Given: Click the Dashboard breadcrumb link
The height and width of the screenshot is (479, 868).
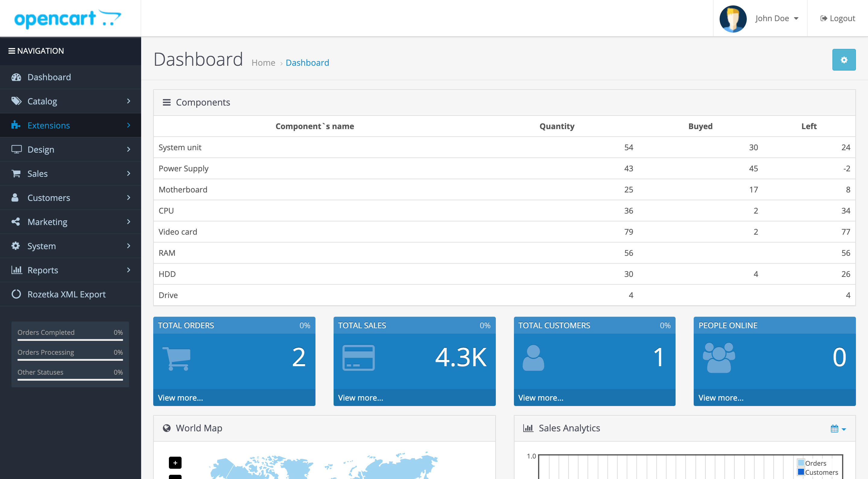Looking at the screenshot, I should pyautogui.click(x=307, y=63).
